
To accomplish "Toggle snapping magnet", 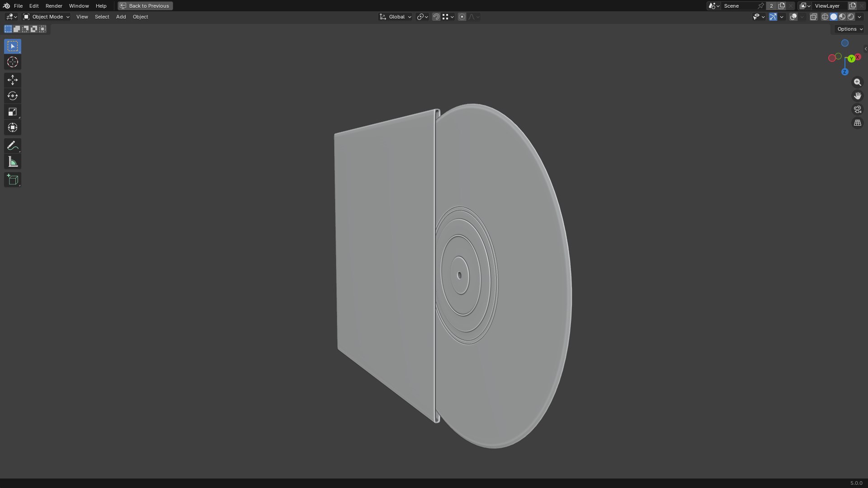I will (x=436, y=17).
